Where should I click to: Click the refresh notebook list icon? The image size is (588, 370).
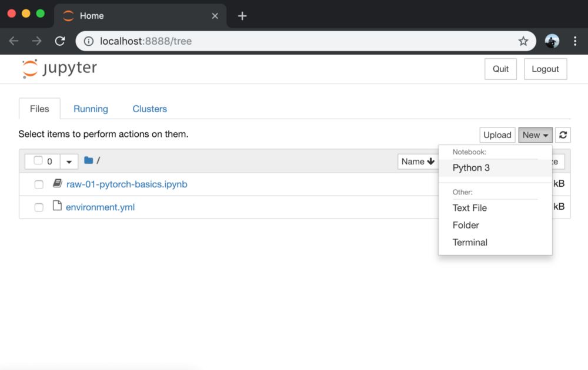point(563,135)
